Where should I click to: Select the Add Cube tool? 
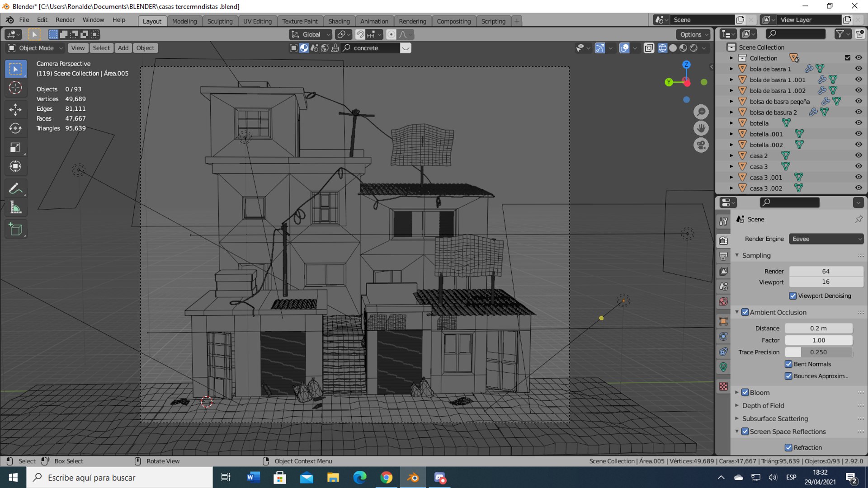pos(15,229)
